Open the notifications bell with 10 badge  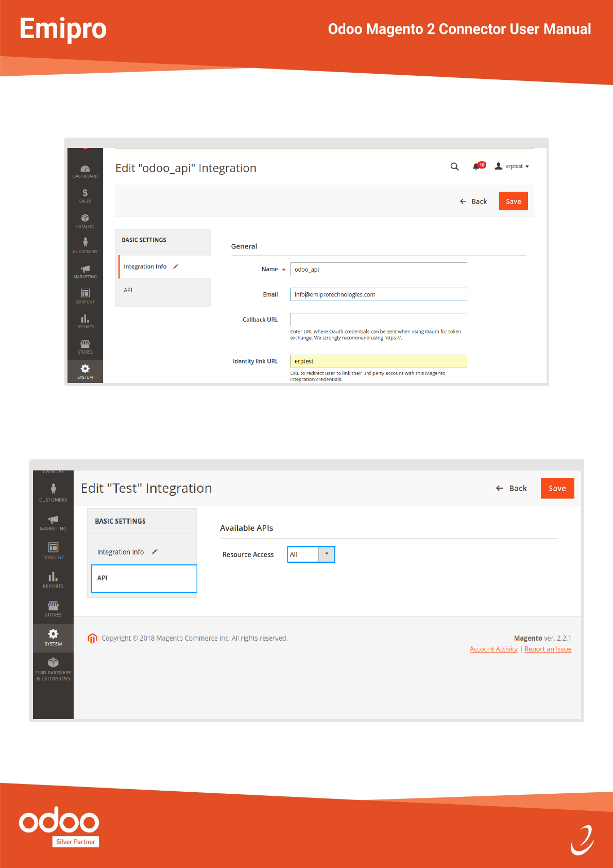pyautogui.click(x=479, y=166)
